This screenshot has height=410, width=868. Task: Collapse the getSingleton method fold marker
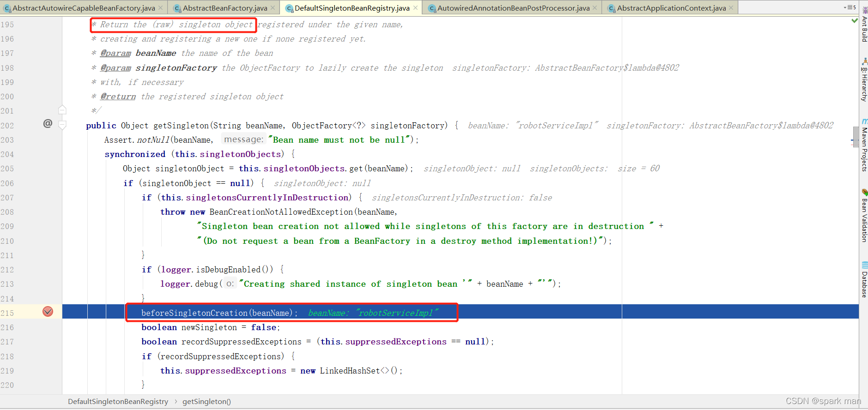[x=62, y=125]
